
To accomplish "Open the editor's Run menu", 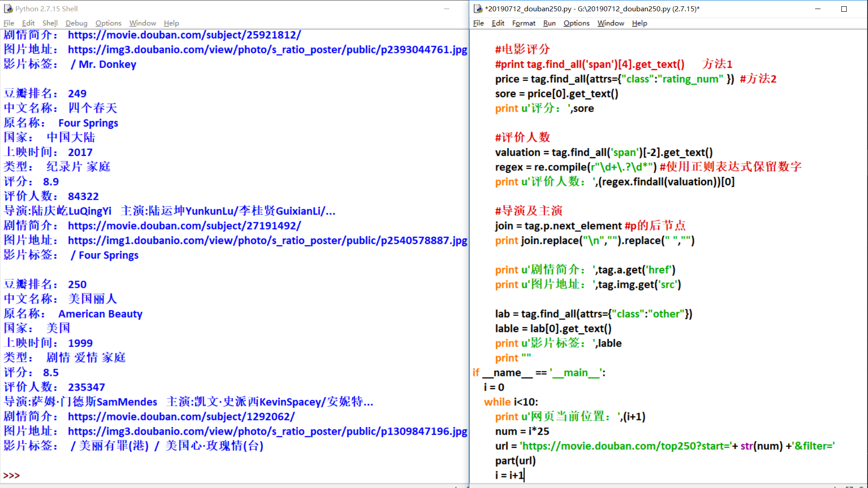I will (549, 23).
